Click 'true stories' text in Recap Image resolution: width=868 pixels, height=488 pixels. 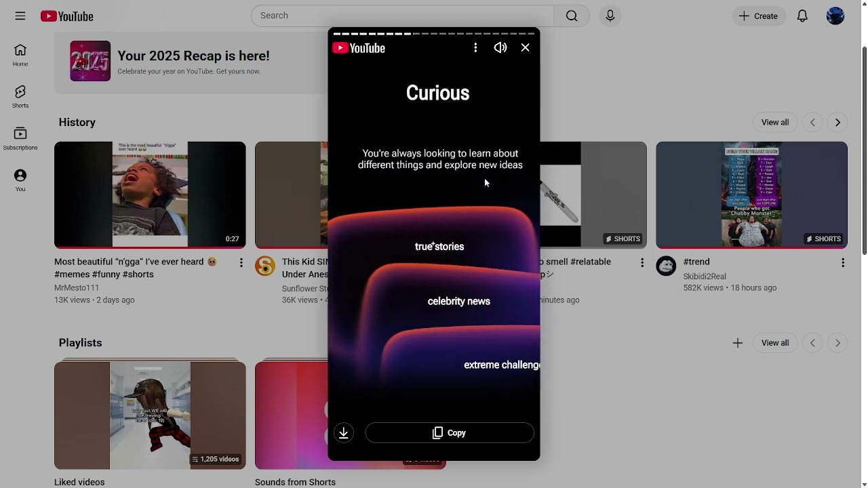(x=439, y=247)
